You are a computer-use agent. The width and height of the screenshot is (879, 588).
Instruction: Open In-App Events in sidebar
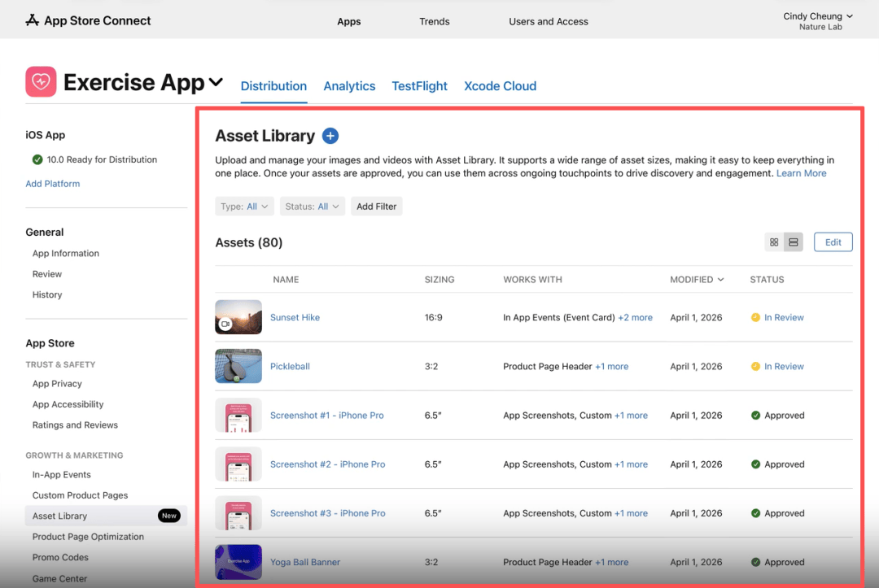(x=62, y=475)
